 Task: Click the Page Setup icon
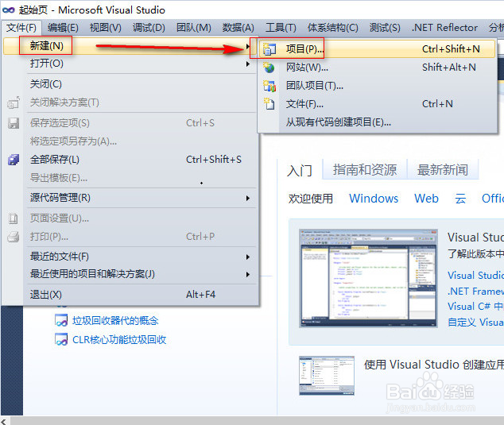click(x=14, y=218)
